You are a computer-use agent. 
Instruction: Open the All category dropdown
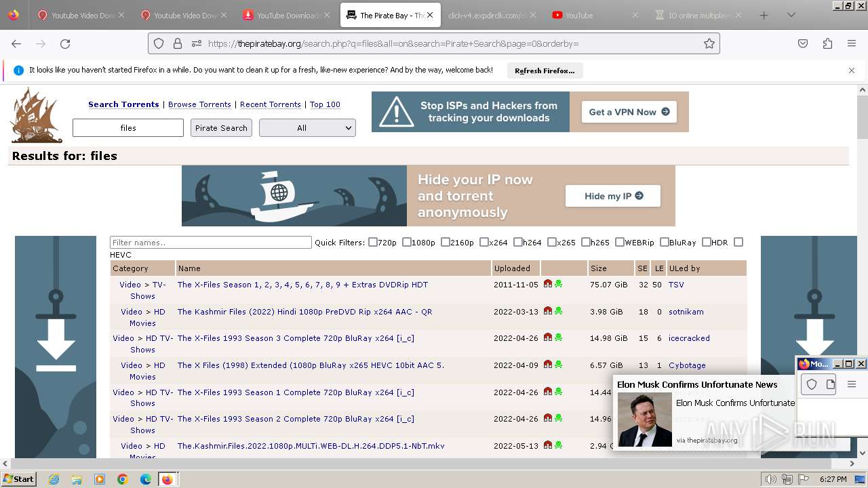[x=307, y=127]
